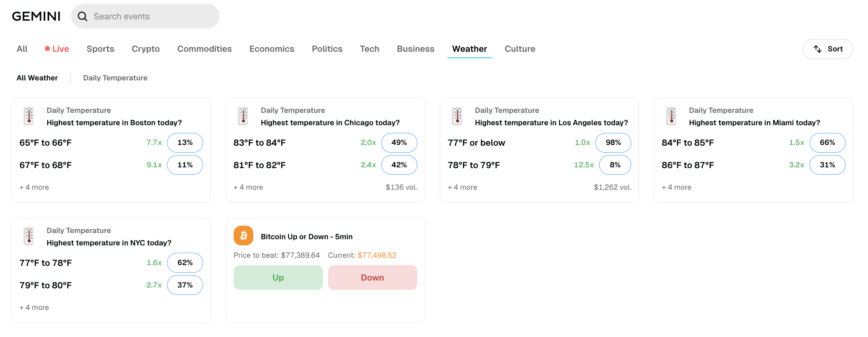The image size is (868, 337).
Task: Select Boston 11% odds button
Action: coord(185,165)
